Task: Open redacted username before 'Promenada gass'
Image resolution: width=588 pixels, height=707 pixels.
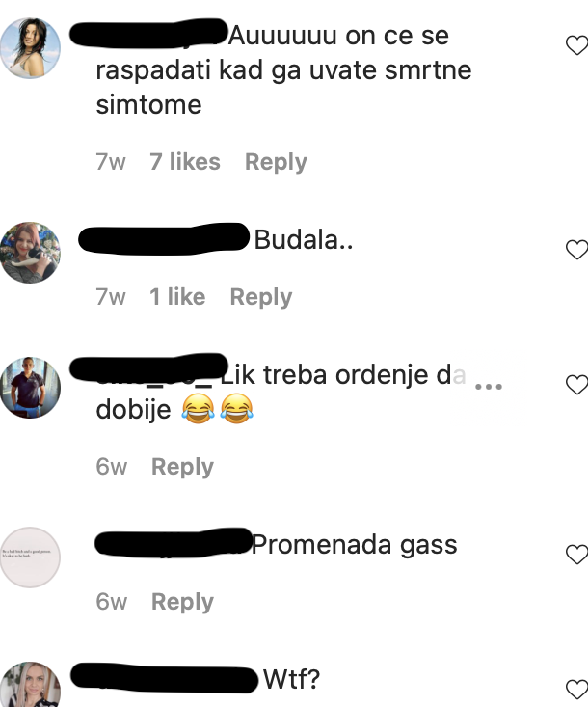Action: [x=174, y=542]
